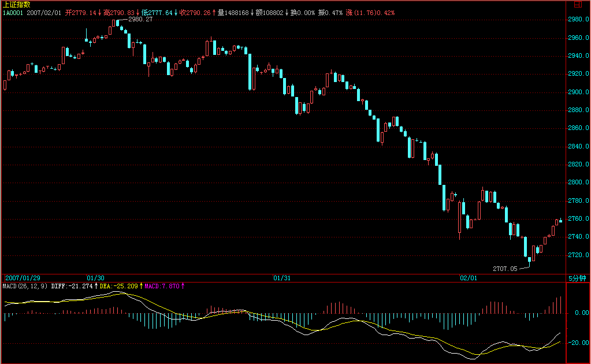Select the 01/31 date on the time axis
Viewport: 591px width, 364px height.
[281, 278]
